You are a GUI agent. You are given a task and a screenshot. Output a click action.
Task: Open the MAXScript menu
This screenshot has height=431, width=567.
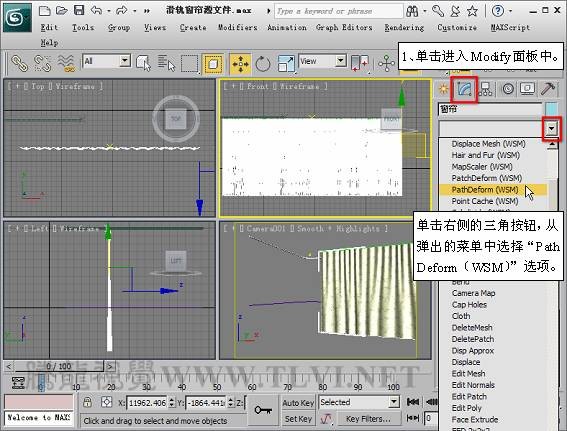(510, 27)
